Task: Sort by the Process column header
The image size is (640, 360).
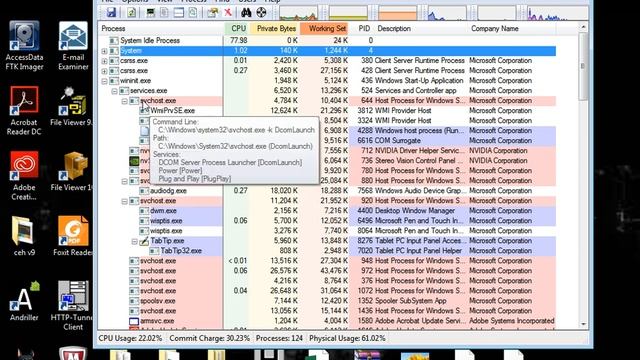Action: point(161,29)
